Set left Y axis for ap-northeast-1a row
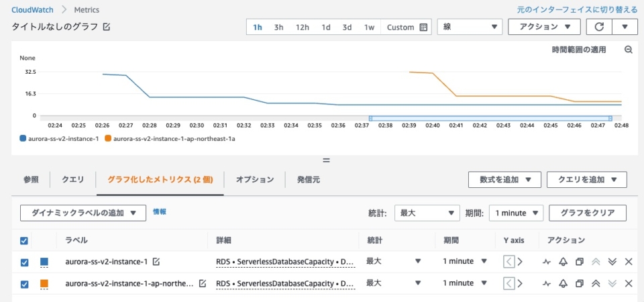This screenshot has width=644, height=302. pos(509,283)
